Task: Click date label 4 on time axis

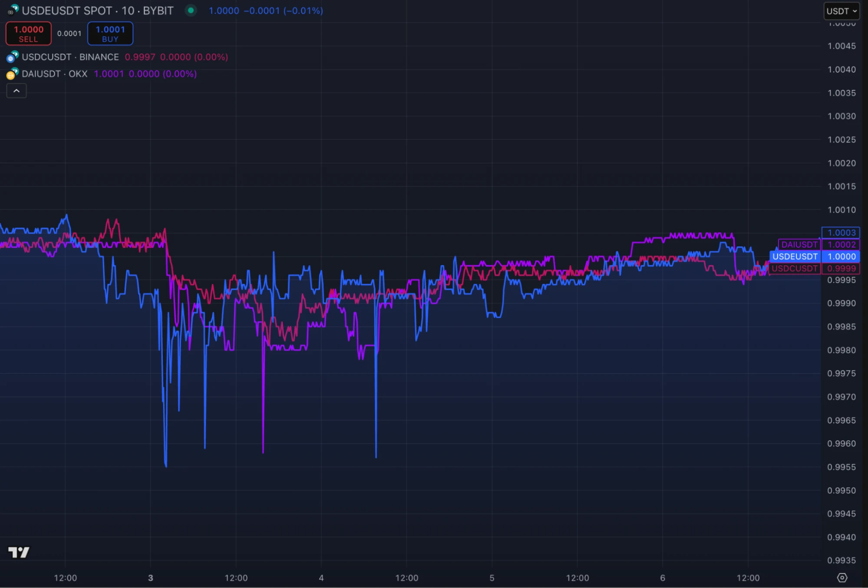Action: tap(321, 578)
